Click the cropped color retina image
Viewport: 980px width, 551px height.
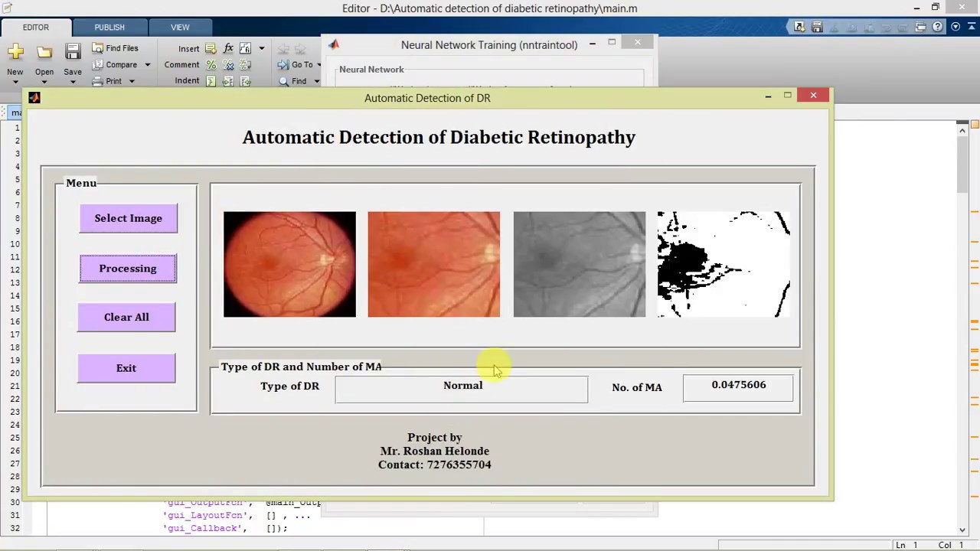coord(433,264)
